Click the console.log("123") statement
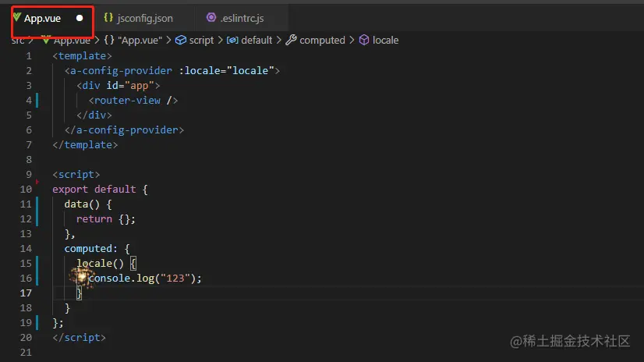The image size is (644, 362). (145, 279)
